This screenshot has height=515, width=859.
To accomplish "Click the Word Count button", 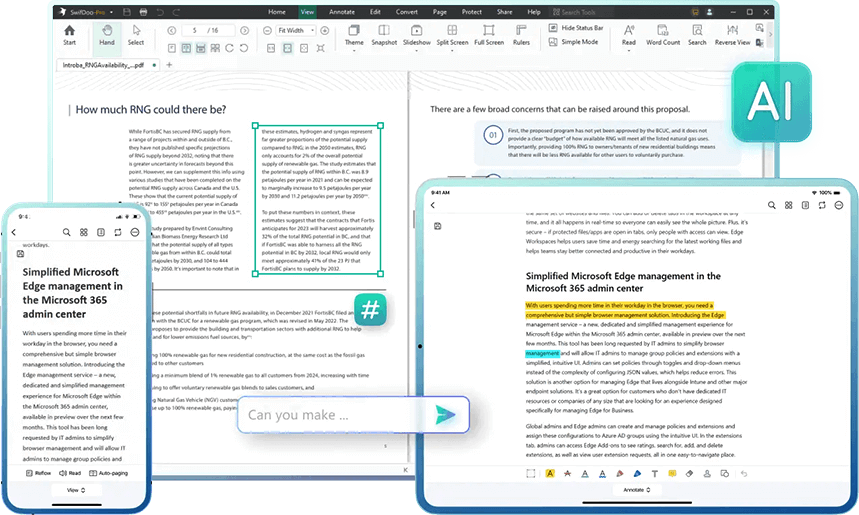I will (662, 35).
